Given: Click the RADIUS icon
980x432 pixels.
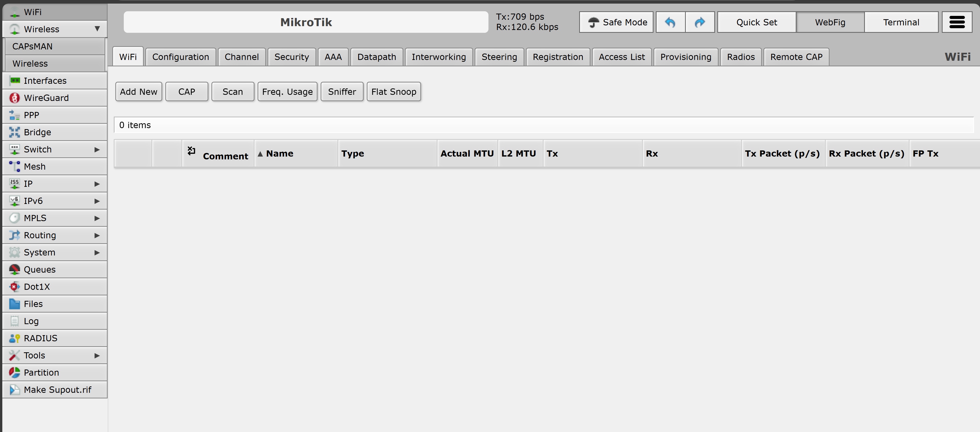Looking at the screenshot, I should pos(14,338).
